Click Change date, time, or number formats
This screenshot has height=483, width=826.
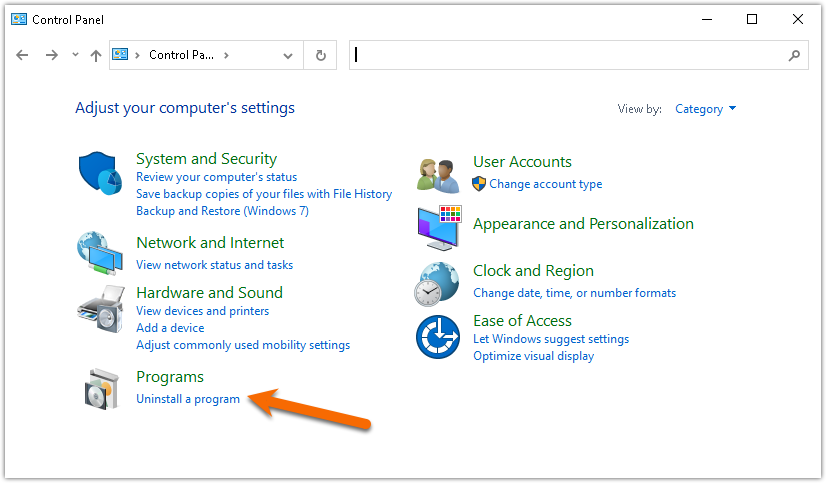[x=574, y=293]
